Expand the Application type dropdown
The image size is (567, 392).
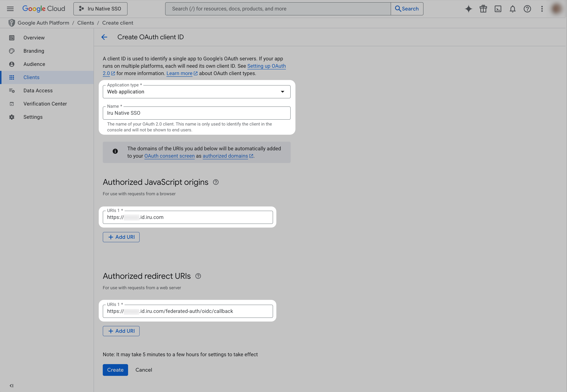point(197,92)
